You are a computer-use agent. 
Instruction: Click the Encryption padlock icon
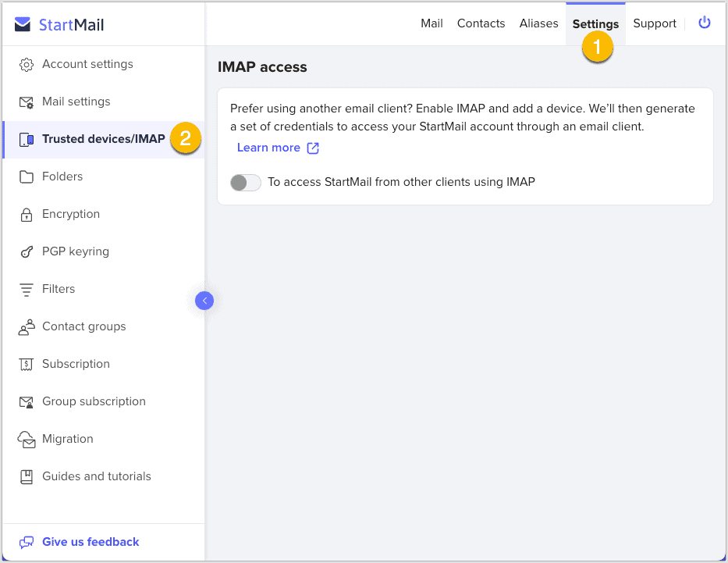[27, 215]
